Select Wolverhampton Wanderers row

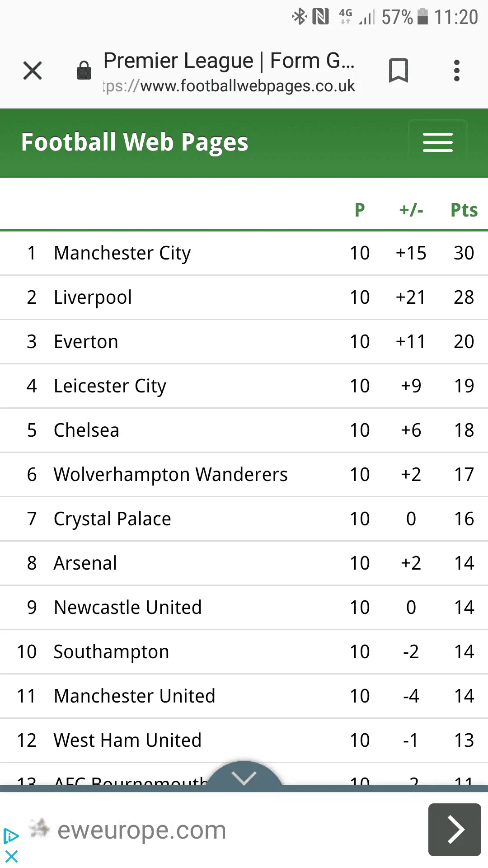[170, 475]
